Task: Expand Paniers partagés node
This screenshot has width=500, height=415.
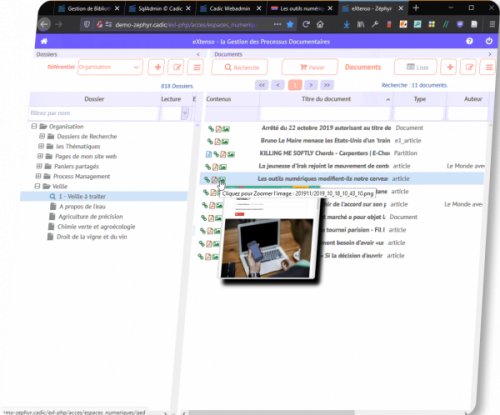Action: (x=39, y=166)
